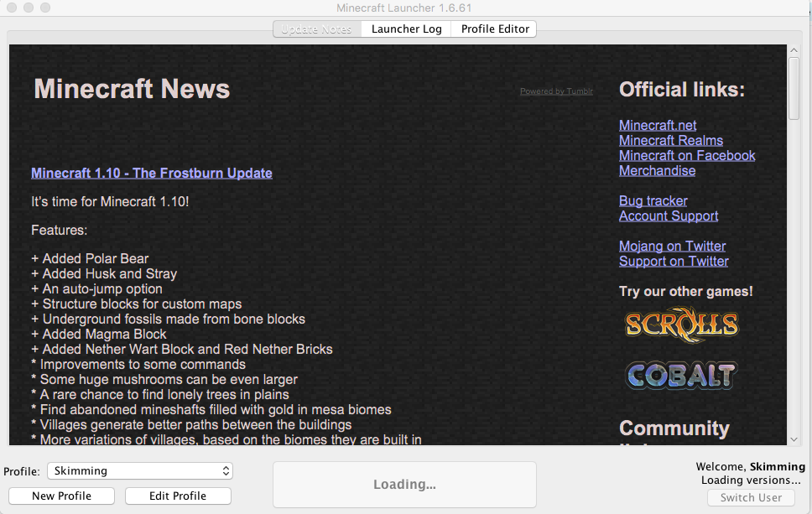
Task: Click the Cobalt game logo
Action: click(x=681, y=376)
